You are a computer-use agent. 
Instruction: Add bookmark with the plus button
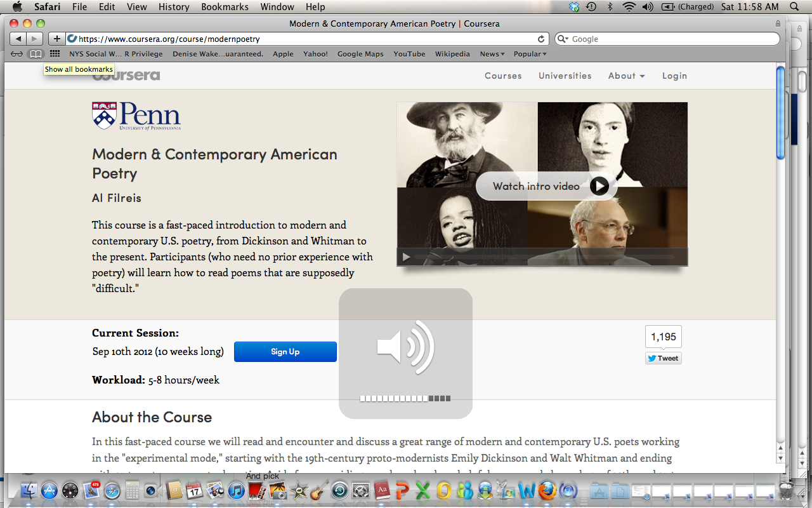tap(56, 39)
